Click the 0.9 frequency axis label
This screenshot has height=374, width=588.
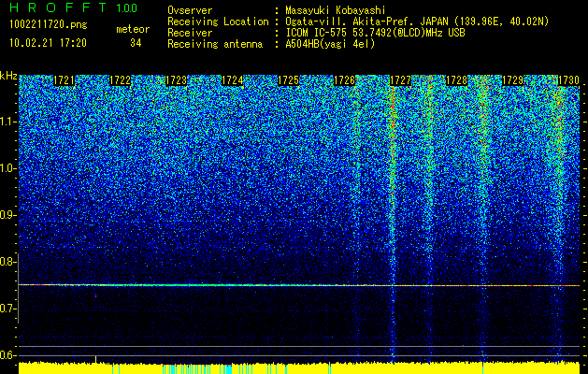click(8, 215)
